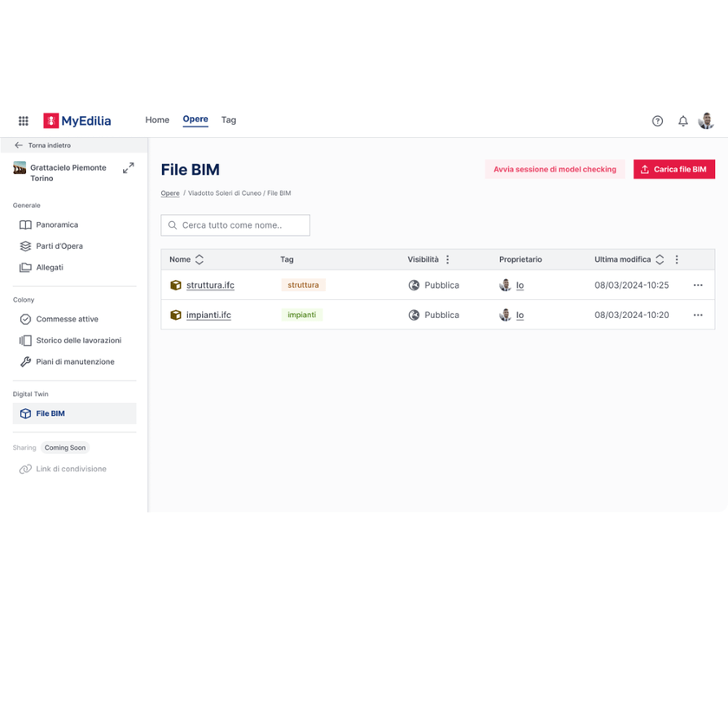Start Avvia sessione di model checking
Viewport: 728px width, 728px height.
click(x=555, y=169)
